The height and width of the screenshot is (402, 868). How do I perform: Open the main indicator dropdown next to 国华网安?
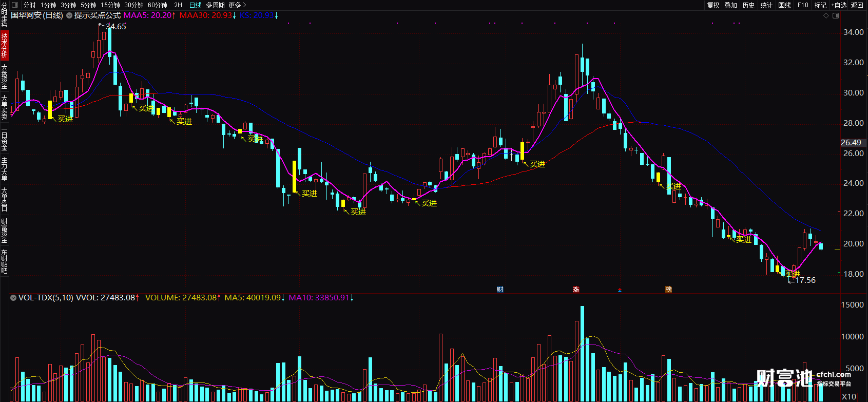click(x=69, y=15)
